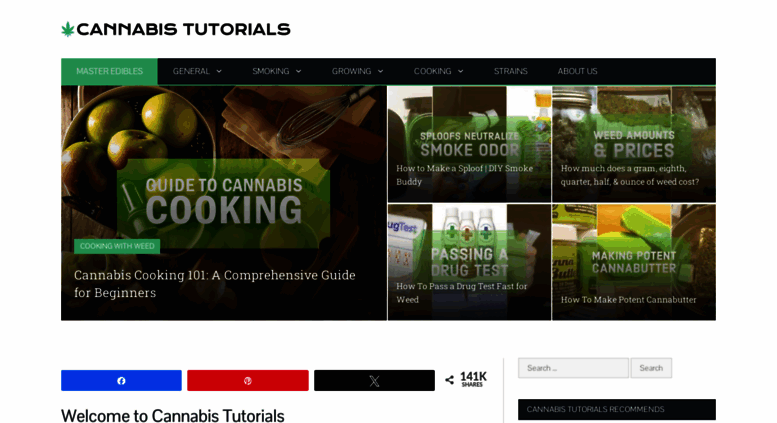Expand the Cooking dropdown arrow
The width and height of the screenshot is (777, 423).
coord(461,71)
